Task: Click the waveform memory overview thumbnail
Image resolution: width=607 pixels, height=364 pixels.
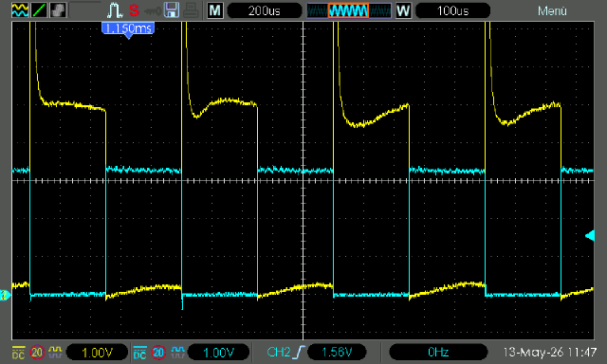Action: tap(349, 10)
